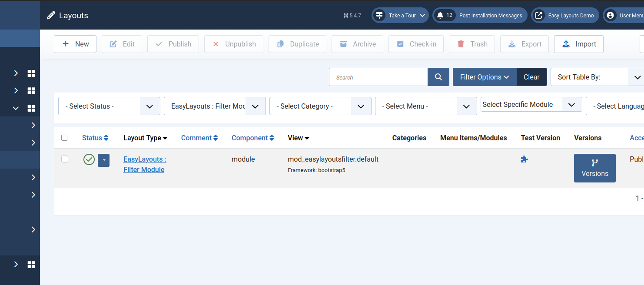
Task: Click the Duplicate toolbar button
Action: point(297,44)
